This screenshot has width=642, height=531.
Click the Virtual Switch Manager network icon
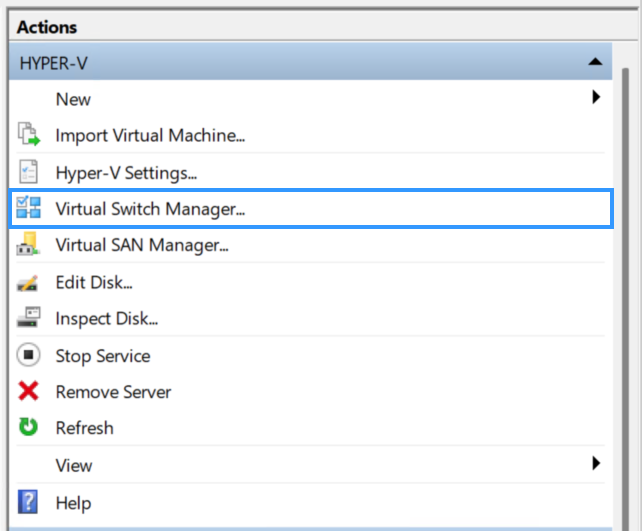(x=29, y=207)
